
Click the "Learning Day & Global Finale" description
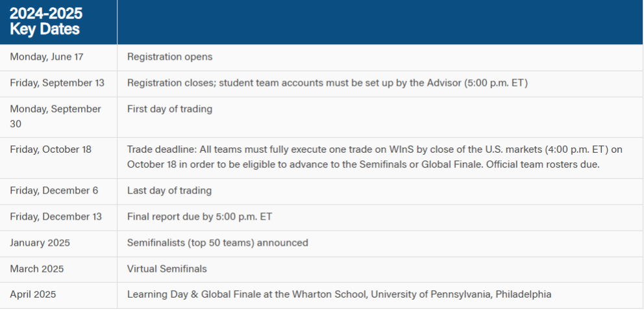pos(339,294)
